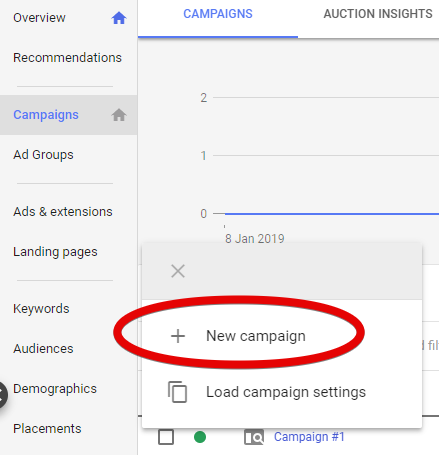Go to Recommendations in the sidebar
Viewport: 439px width, 455px height.
pyautogui.click(x=68, y=58)
